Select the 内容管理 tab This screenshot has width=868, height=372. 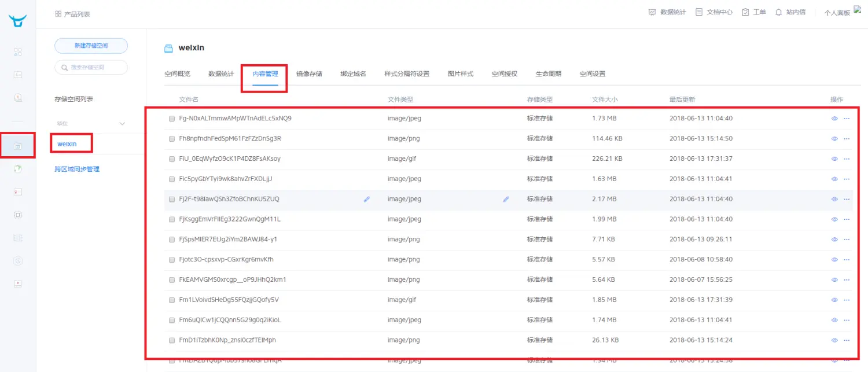coord(265,74)
